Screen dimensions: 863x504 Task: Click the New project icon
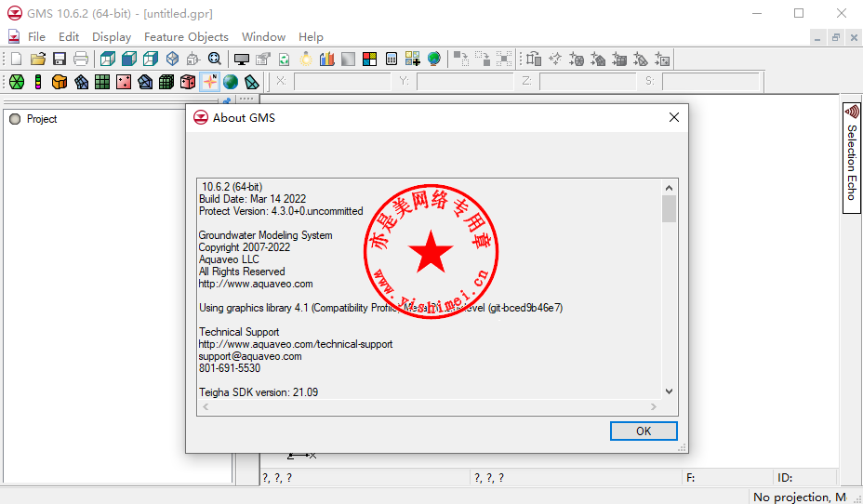point(17,59)
